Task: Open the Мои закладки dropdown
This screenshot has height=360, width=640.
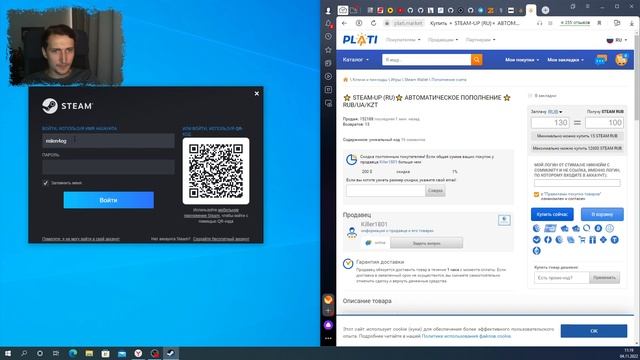Action: (565, 60)
